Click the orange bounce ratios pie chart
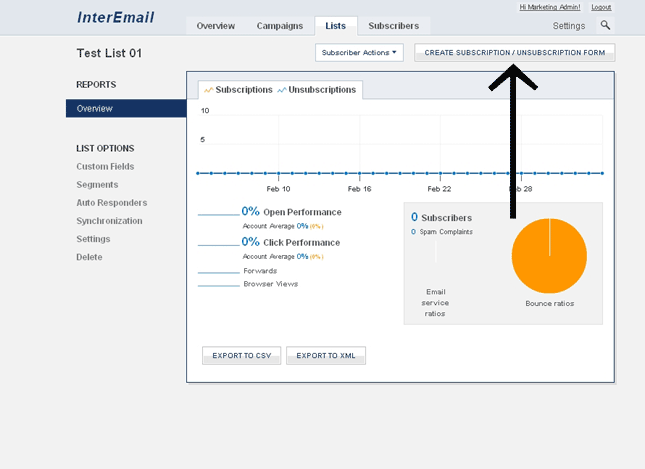Viewport: 645px width, 469px height. [x=549, y=256]
